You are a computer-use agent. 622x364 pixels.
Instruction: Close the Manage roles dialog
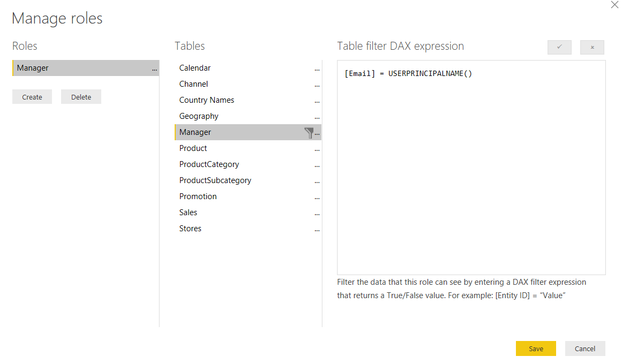coord(614,5)
